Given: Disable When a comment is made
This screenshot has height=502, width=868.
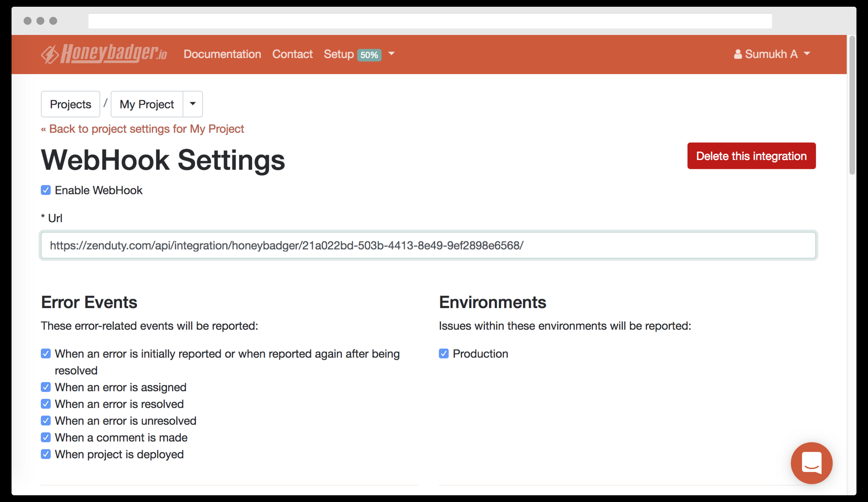Looking at the screenshot, I should pos(46,437).
